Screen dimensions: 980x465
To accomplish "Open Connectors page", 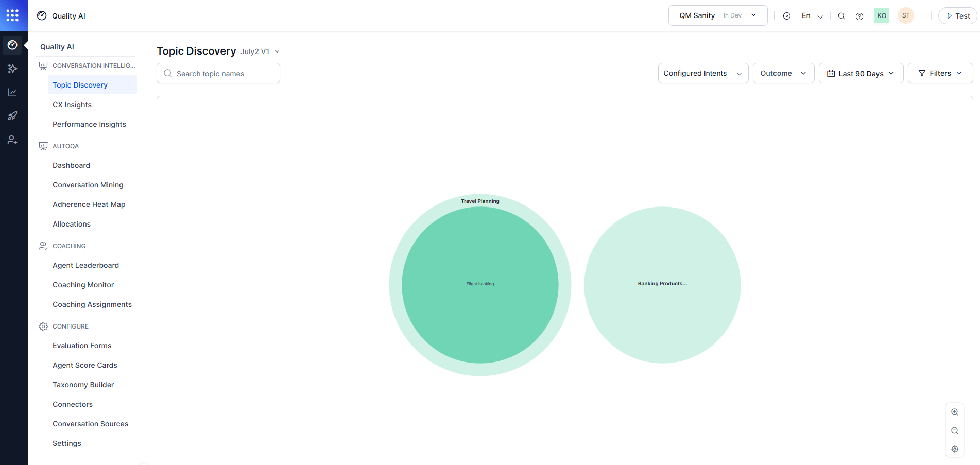I will click(x=73, y=404).
